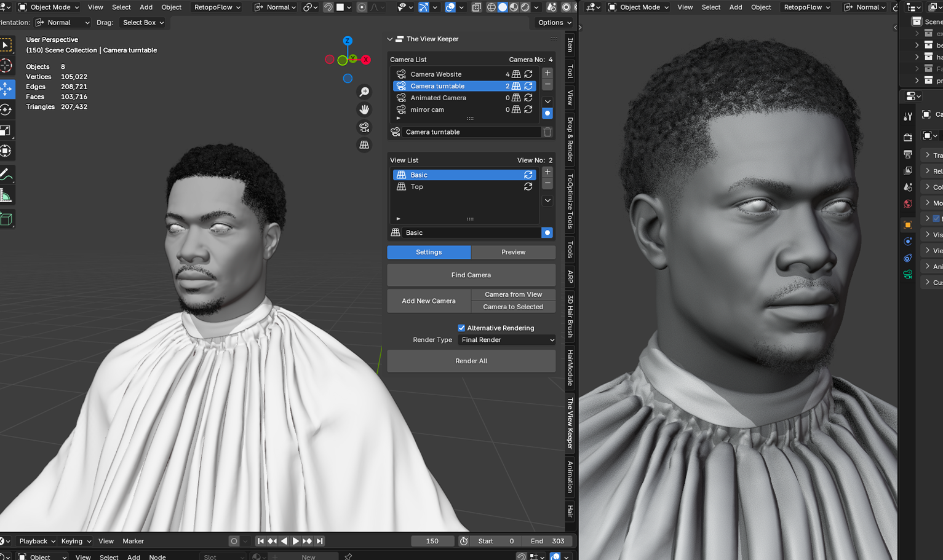The height and width of the screenshot is (560, 943).
Task: Open the Output properties printer icon
Action: (908, 154)
